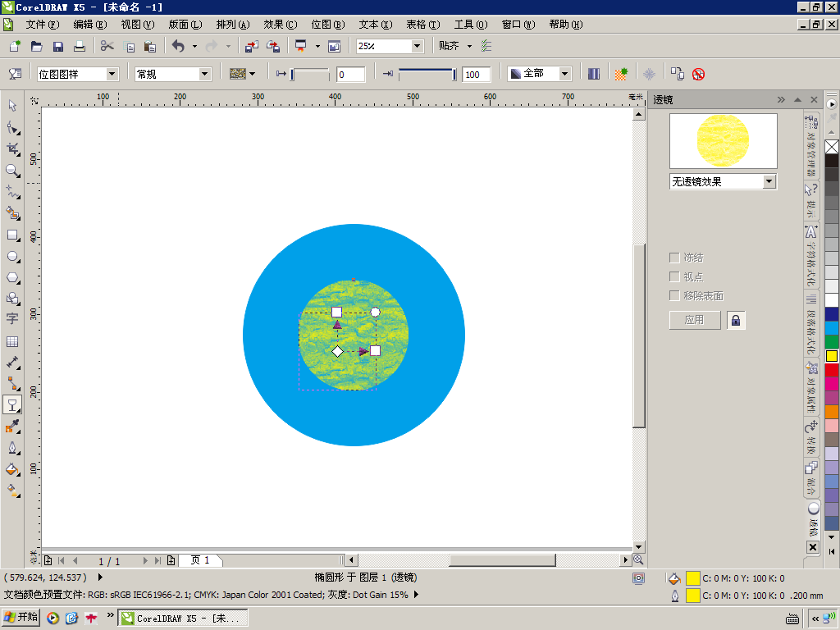Click the ending transparency slider
This screenshot has width=840, height=630.
pos(427,74)
